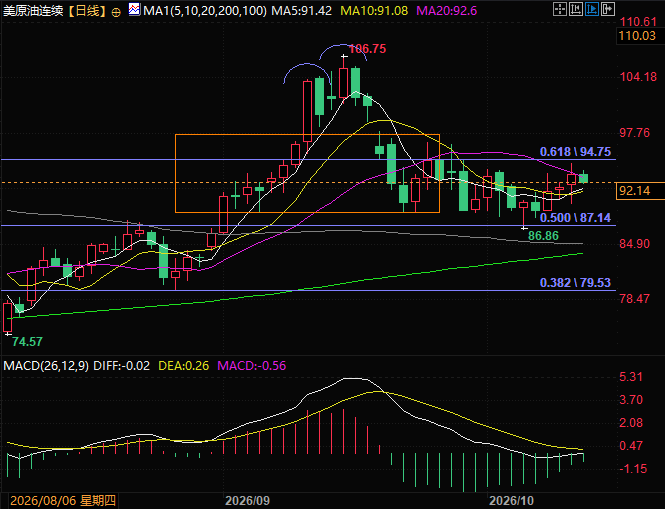Click the 106.75 high price marker

tap(368, 49)
